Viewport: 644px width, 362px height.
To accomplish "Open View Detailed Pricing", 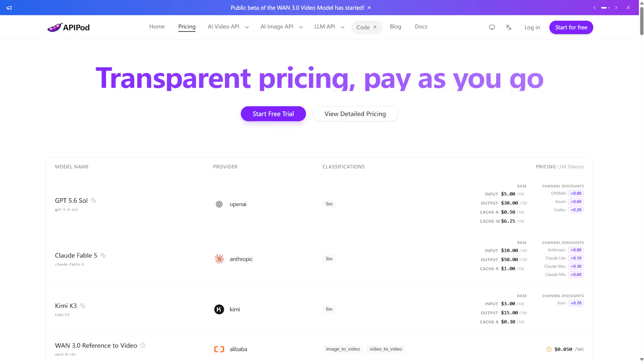I will click(355, 114).
